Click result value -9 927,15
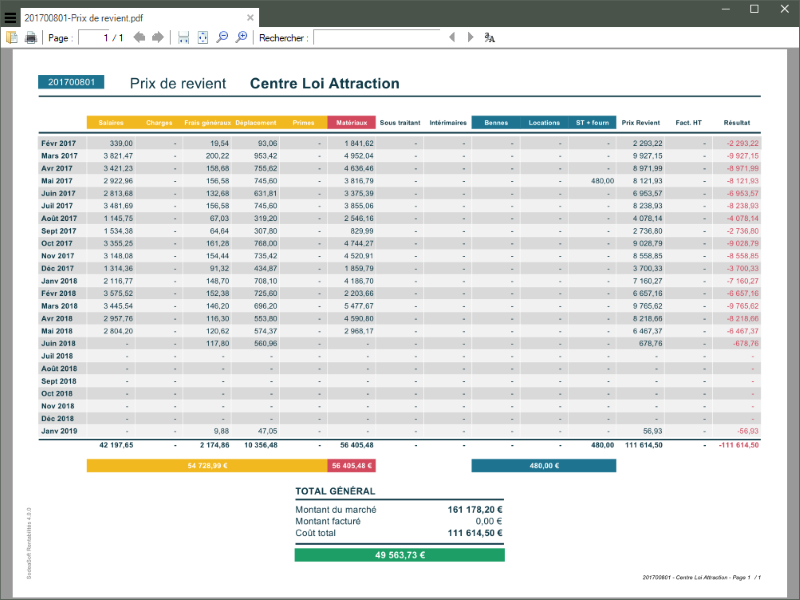 (742, 156)
